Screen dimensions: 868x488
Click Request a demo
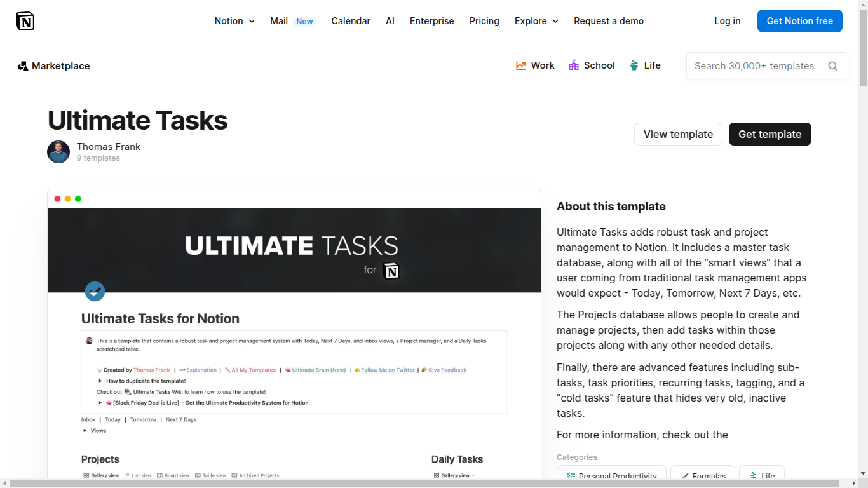coord(609,21)
